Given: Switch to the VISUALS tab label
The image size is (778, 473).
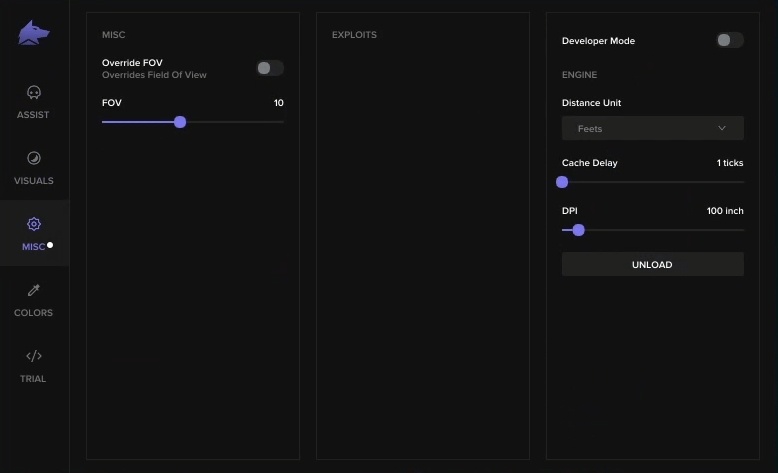Looking at the screenshot, I should click(x=33, y=181).
